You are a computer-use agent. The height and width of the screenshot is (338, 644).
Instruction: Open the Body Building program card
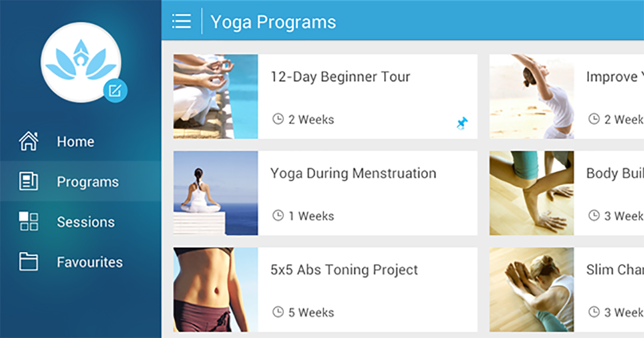coord(567,193)
